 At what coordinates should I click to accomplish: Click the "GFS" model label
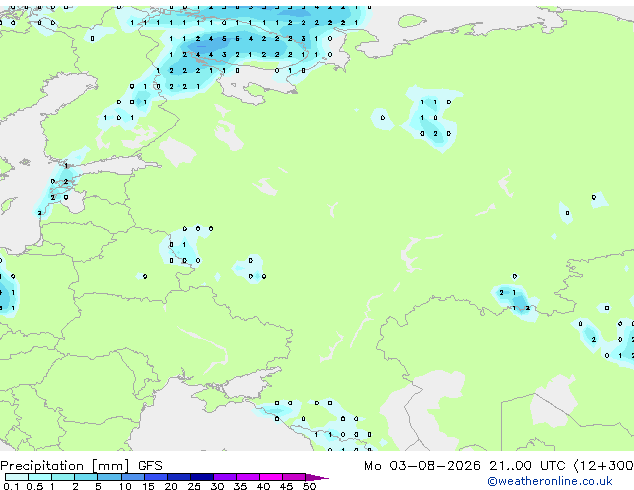(x=150, y=466)
